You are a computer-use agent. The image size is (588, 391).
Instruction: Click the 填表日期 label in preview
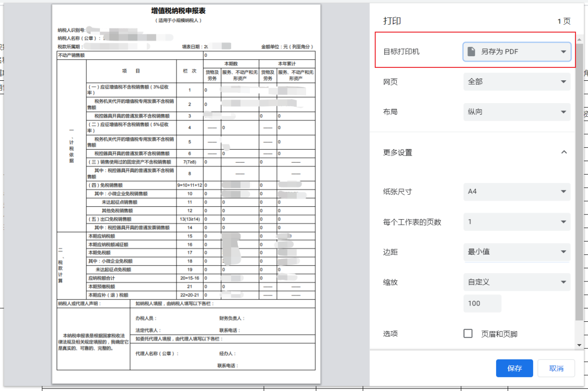point(193,47)
